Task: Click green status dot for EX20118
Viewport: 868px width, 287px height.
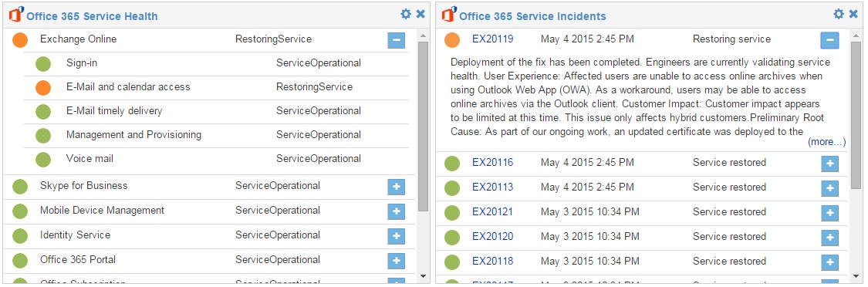Action: [452, 262]
